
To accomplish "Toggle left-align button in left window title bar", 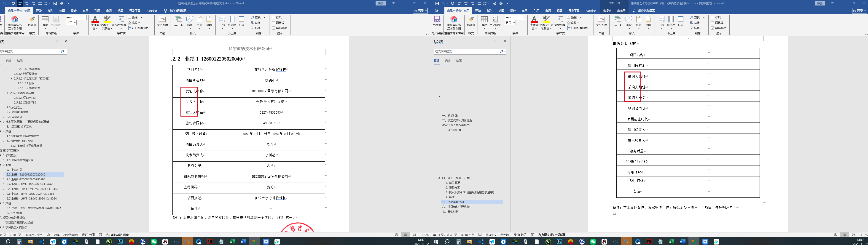I will 20,3.
